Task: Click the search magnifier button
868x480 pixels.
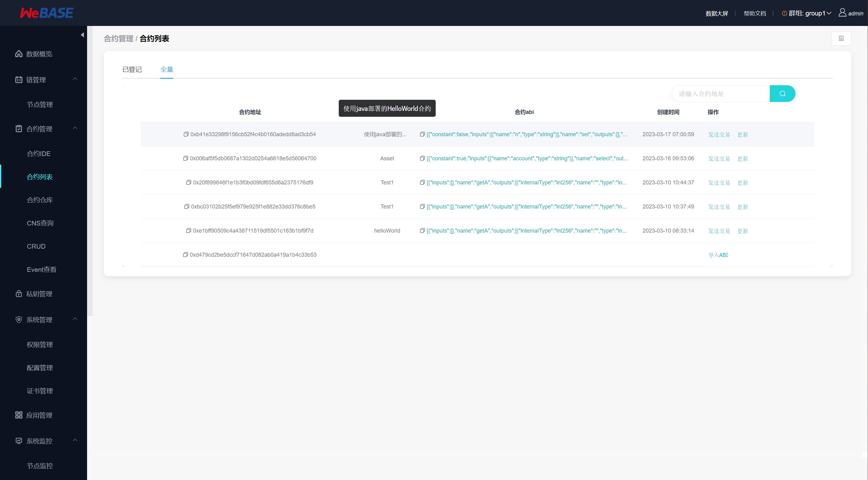Action: click(782, 94)
